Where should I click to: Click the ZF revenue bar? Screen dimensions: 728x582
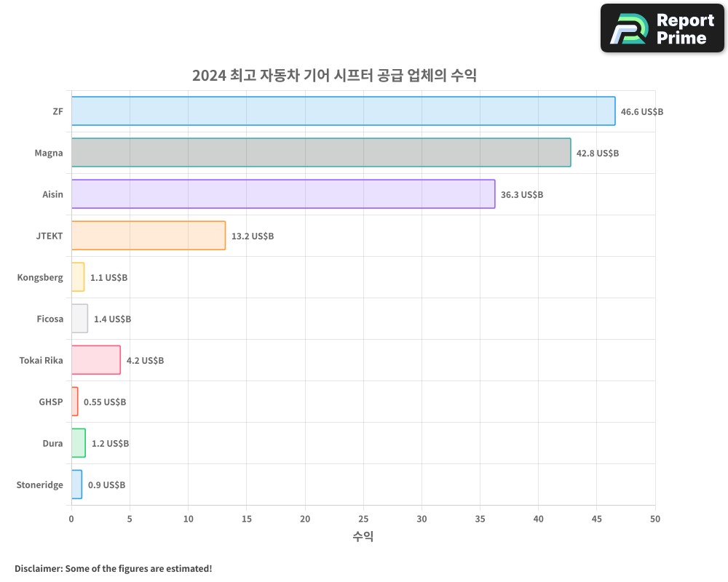pos(343,111)
